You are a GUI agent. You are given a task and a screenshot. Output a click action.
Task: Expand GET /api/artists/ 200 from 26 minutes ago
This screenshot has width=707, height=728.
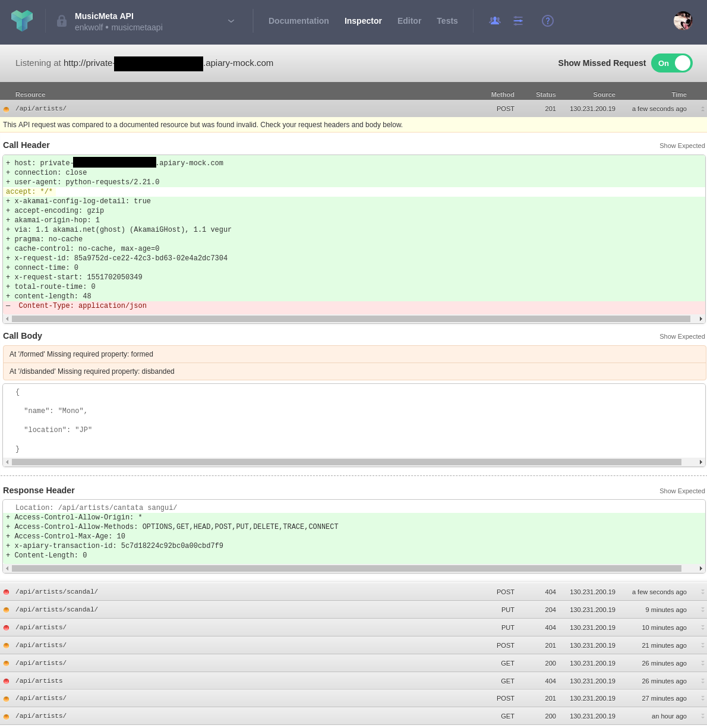[x=353, y=663]
